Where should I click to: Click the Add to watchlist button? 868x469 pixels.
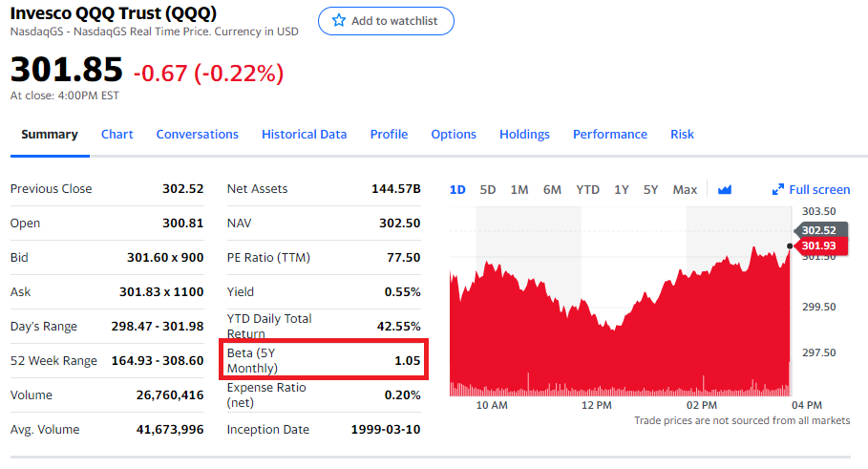(x=386, y=21)
